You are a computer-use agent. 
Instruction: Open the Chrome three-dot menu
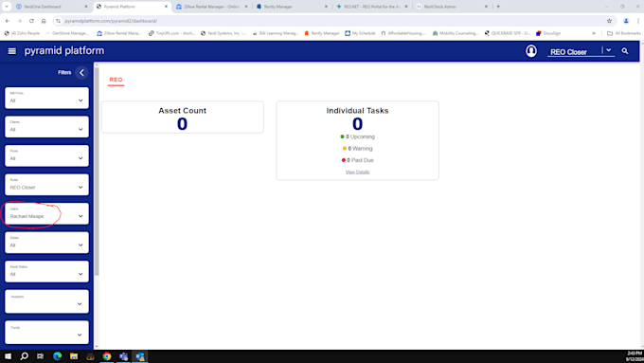click(638, 21)
